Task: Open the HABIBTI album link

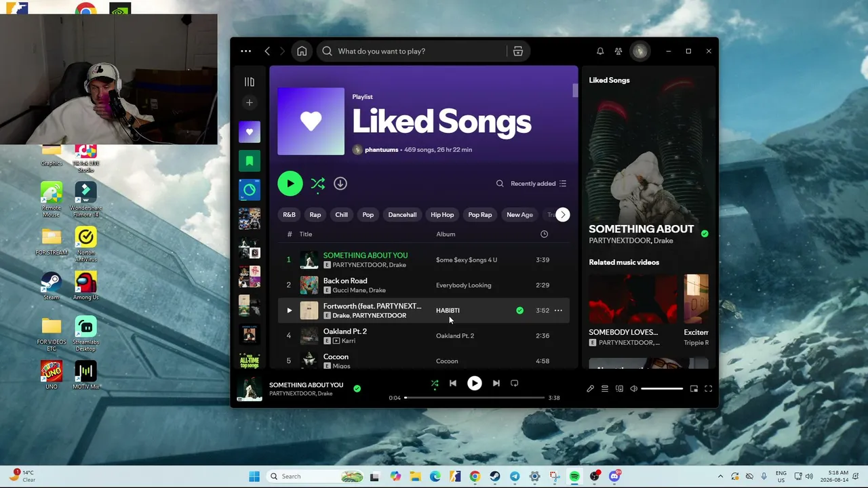Action: click(x=448, y=310)
